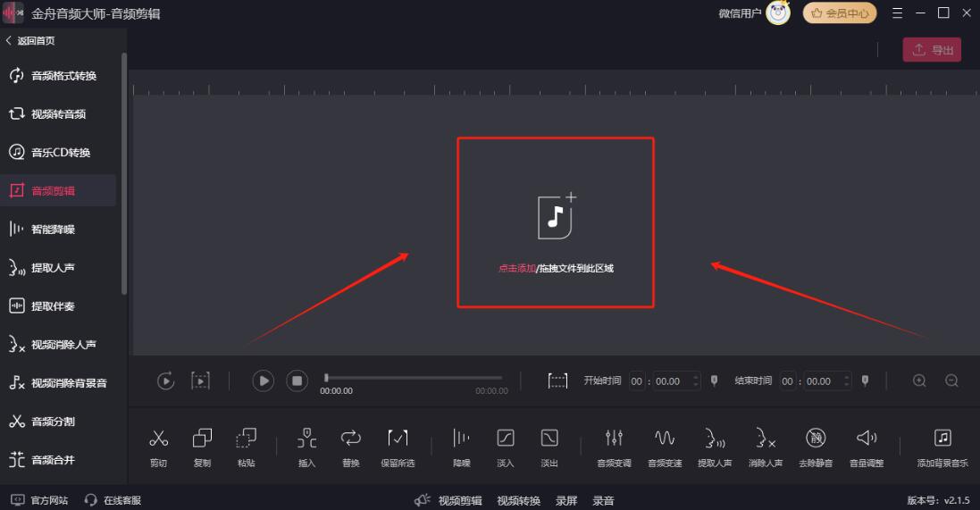Start playback with the play button
Screen dimensions: 980x510
(x=264, y=380)
